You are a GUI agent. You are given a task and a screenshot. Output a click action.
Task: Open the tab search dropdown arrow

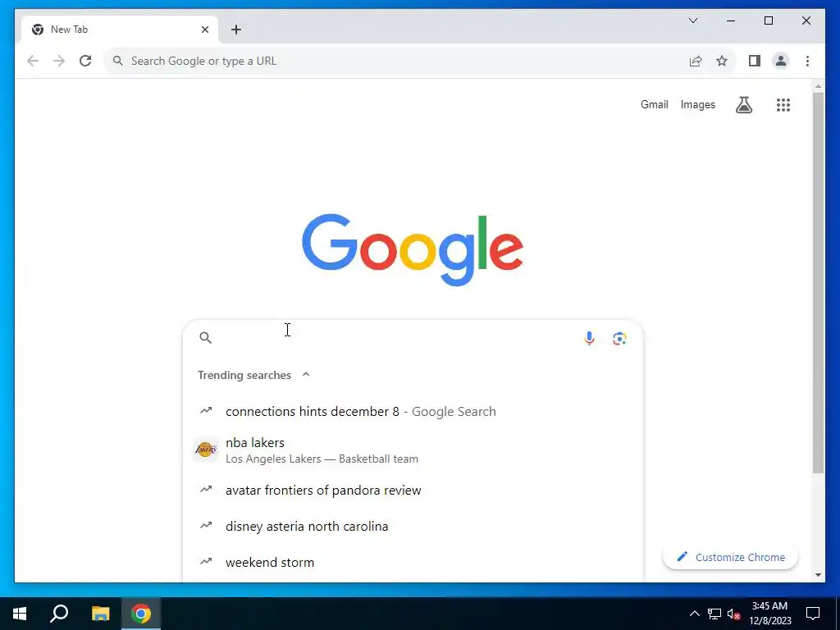pos(692,21)
